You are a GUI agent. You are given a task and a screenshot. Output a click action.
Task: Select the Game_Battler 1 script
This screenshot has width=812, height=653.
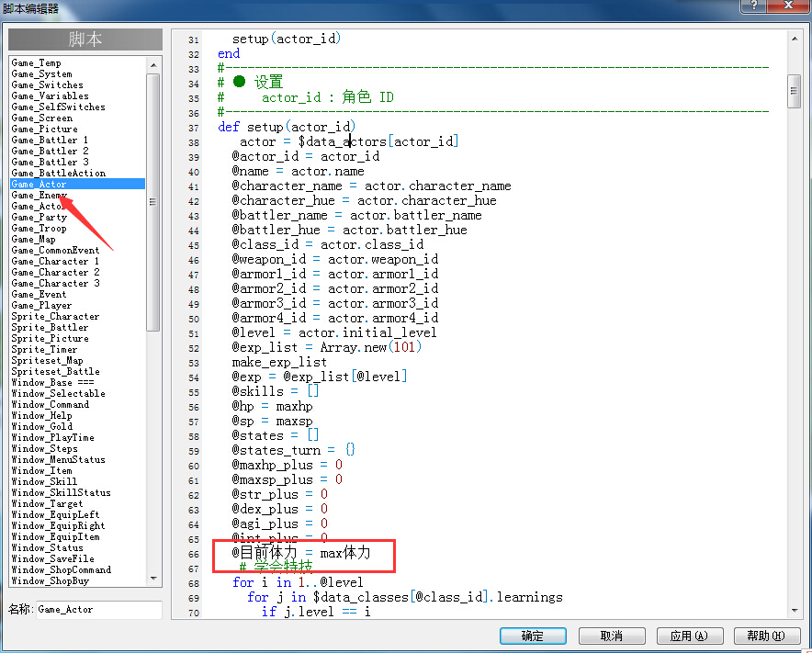coord(50,141)
